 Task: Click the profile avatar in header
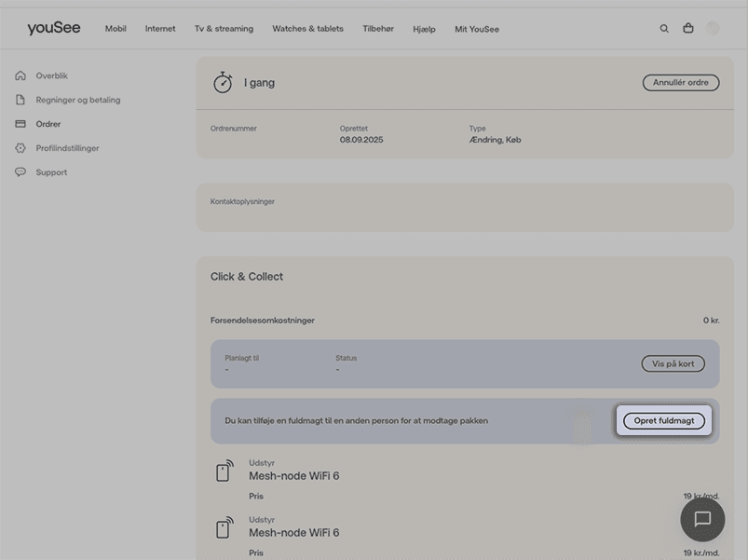(x=714, y=29)
